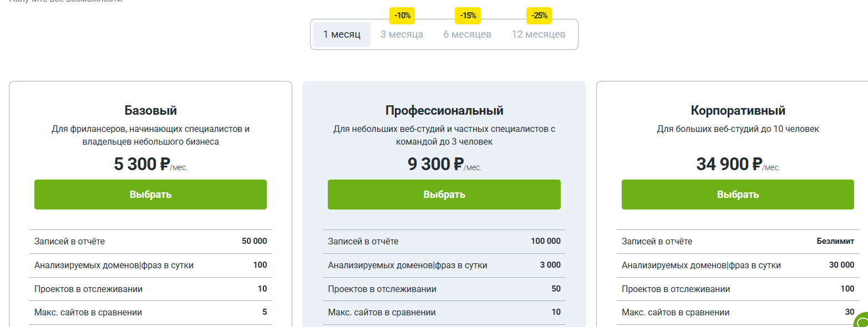Click the "Корпоративный" plan heading
Image resolution: width=868 pixels, height=327 pixels.
(x=738, y=110)
